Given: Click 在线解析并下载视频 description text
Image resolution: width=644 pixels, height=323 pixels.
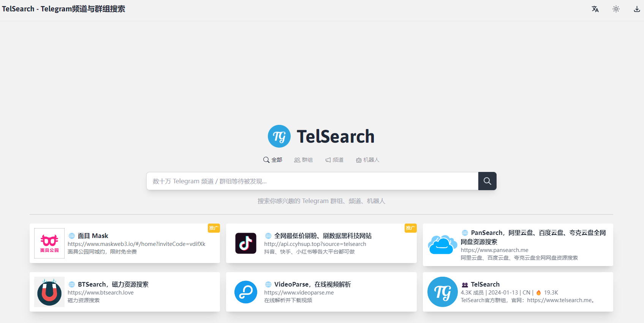Looking at the screenshot, I should [x=288, y=300].
